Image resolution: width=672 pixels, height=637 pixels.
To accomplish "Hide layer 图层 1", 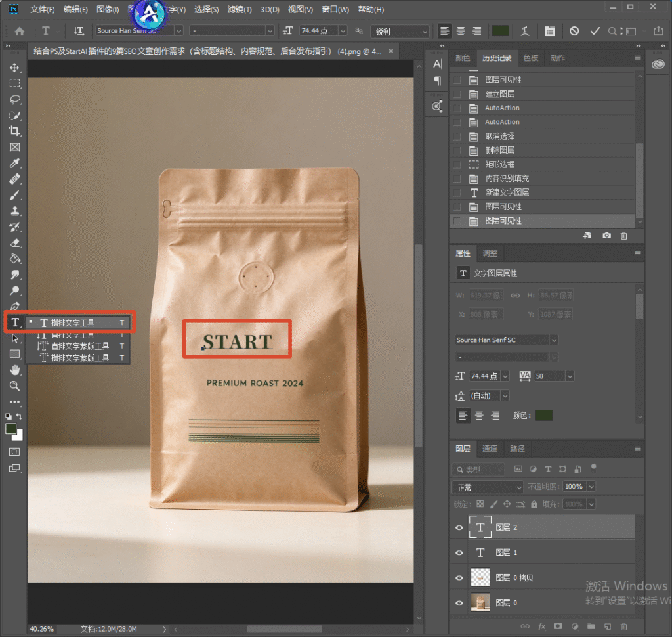I will (x=459, y=552).
